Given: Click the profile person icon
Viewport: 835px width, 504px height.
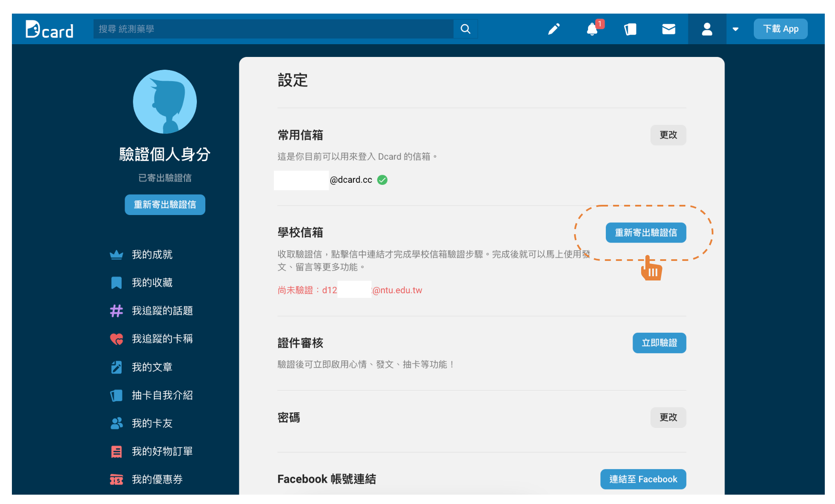Looking at the screenshot, I should click(707, 28).
